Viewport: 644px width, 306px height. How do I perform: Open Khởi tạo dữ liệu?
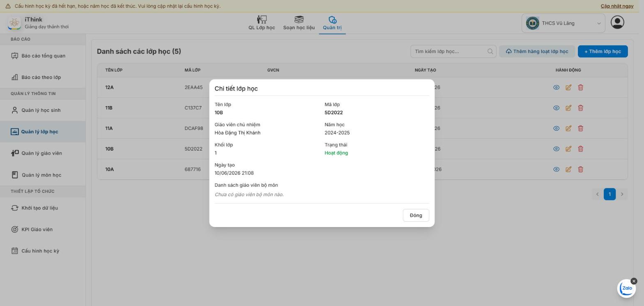coord(43,208)
